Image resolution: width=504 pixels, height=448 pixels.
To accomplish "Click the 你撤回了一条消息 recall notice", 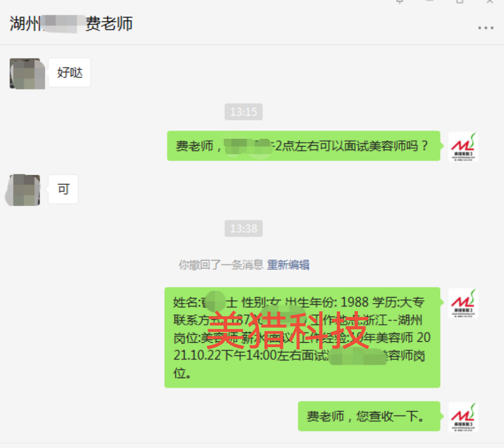I will tap(221, 265).
